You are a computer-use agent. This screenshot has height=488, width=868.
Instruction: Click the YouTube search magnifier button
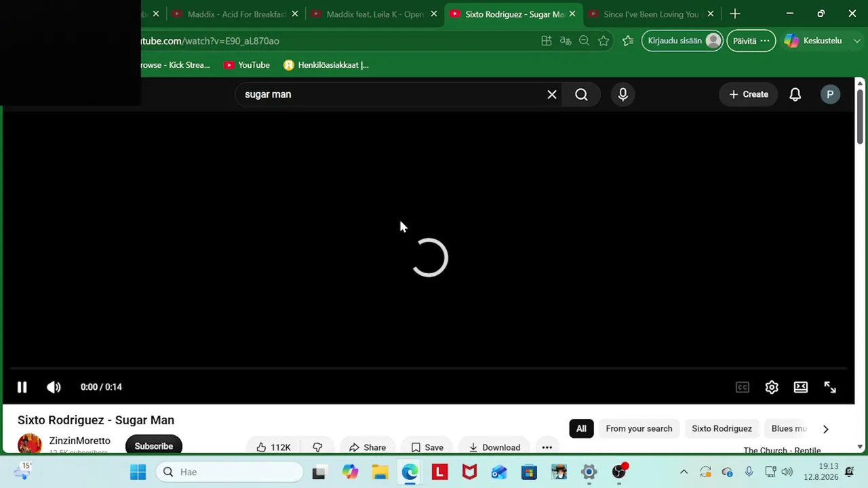[x=581, y=94]
